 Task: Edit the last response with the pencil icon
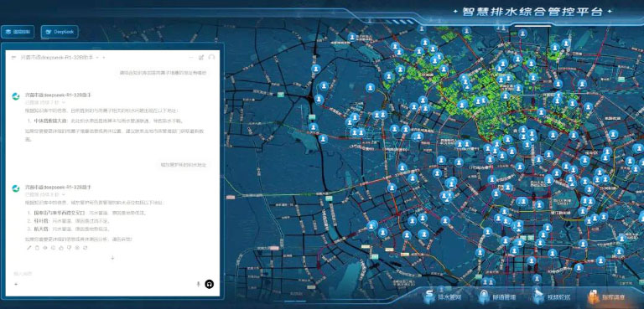click(29, 247)
